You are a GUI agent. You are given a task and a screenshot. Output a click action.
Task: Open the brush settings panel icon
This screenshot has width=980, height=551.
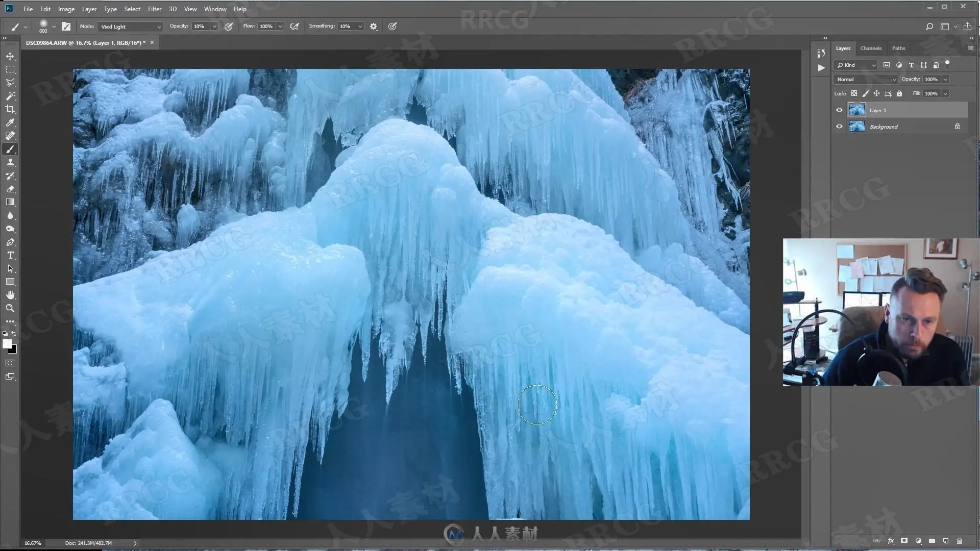[x=66, y=26]
